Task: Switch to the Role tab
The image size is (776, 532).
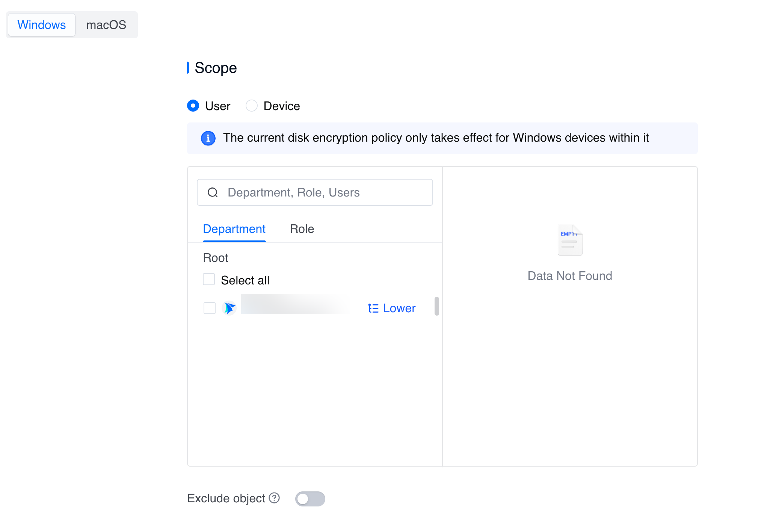Action: tap(302, 229)
